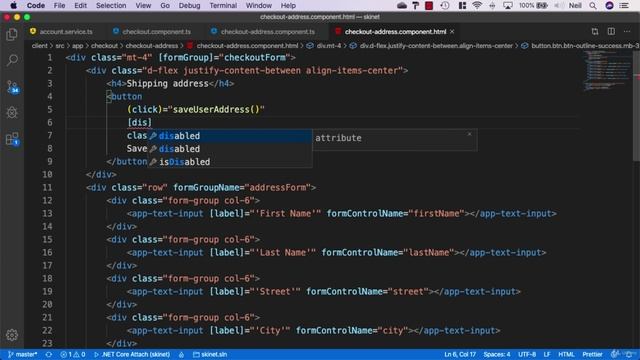Open the File menu
Screen dimensions: 640x360
pyautogui.click(x=59, y=5)
